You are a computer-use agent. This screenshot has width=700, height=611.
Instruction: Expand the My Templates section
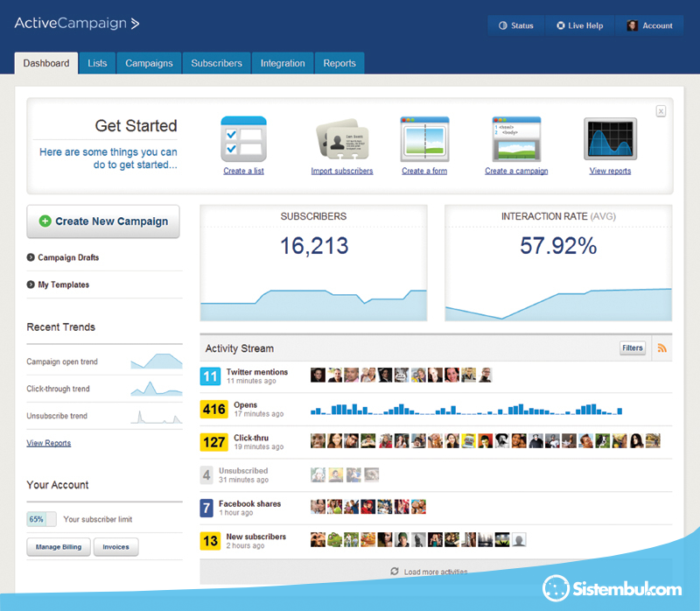click(x=58, y=284)
